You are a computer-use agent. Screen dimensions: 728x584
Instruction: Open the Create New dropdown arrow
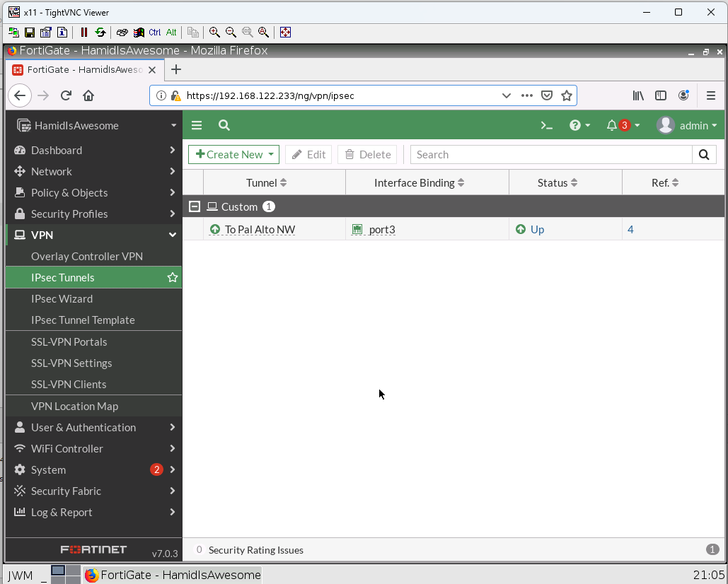coord(271,155)
